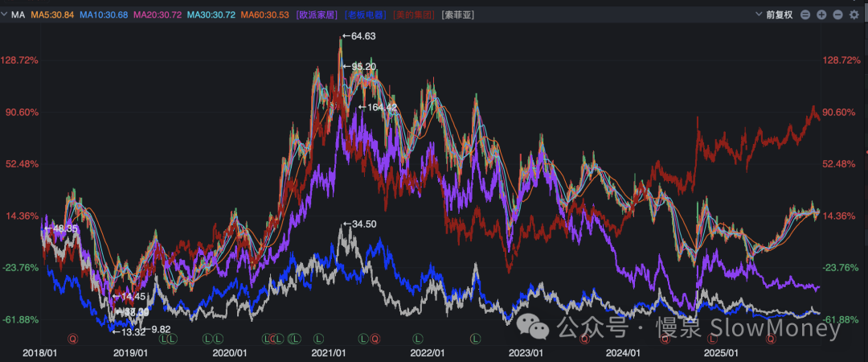Viewport: 868px width, 362px height.
Task: Click the red Q marker near 2018/01
Action: (x=72, y=338)
